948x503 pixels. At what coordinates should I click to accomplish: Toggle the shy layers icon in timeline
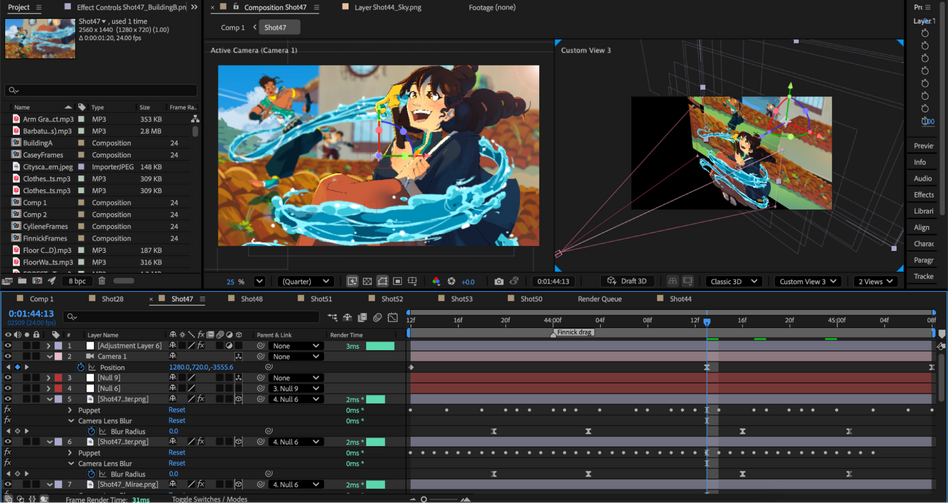coord(348,317)
